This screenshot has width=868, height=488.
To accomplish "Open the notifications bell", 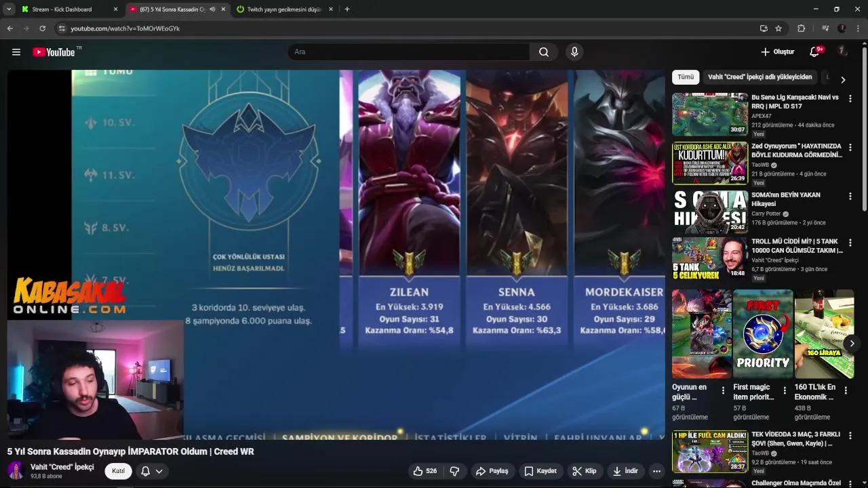I will tap(815, 52).
